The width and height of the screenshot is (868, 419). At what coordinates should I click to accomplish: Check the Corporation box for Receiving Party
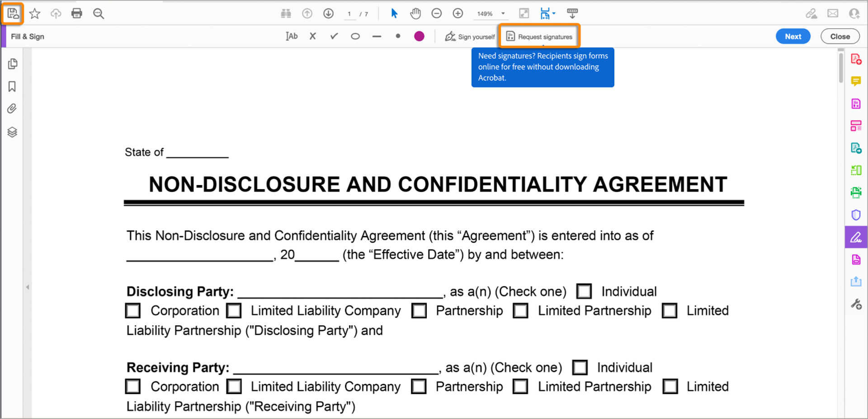[132, 386]
